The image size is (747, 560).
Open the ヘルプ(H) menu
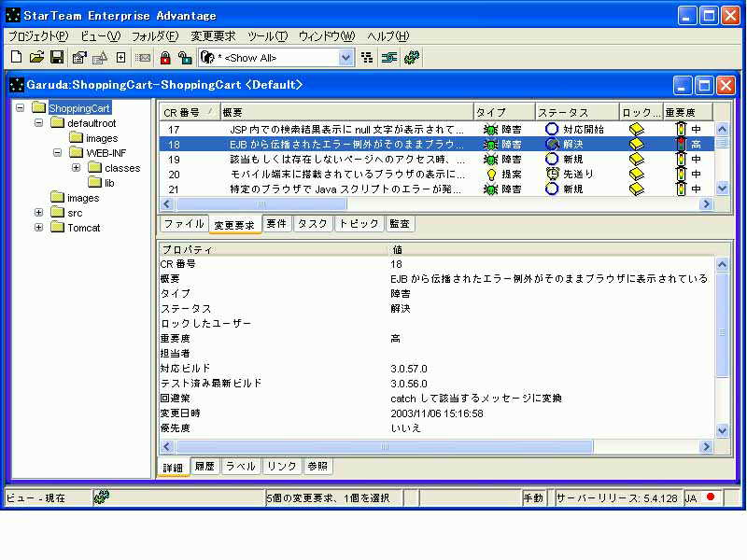[x=388, y=35]
